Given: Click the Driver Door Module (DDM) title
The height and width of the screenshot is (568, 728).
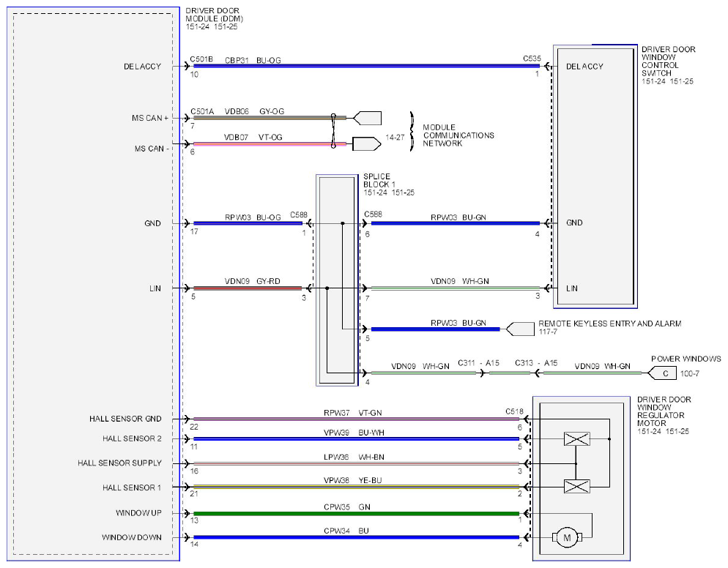Looking at the screenshot, I should [214, 15].
